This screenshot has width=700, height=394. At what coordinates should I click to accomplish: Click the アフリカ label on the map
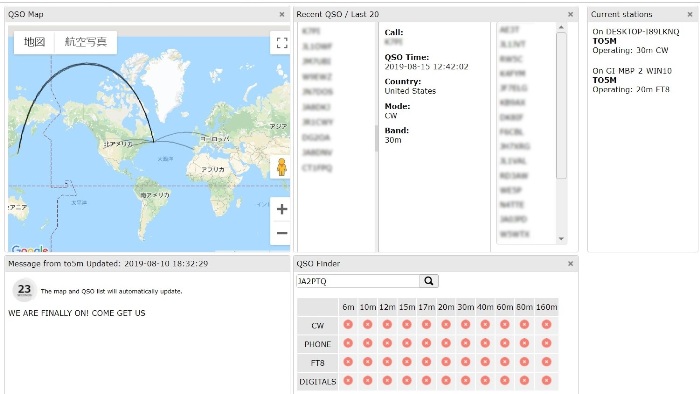point(212,170)
